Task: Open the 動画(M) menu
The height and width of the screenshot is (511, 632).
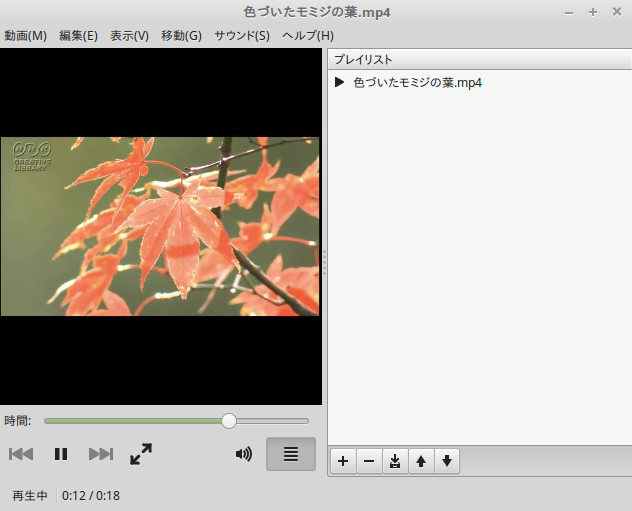Action: point(25,36)
